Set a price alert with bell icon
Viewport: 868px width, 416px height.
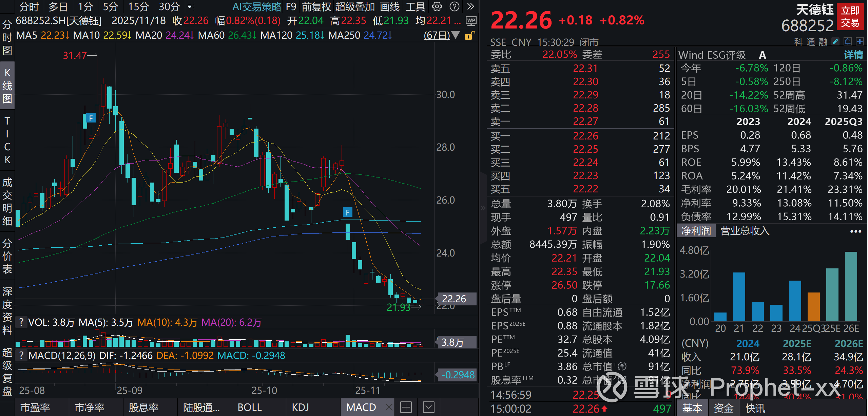click(848, 42)
